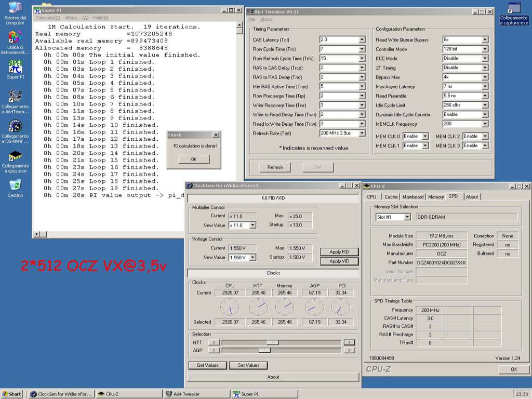Screen dimensions: 532x399
Task: Switch to About tab in CPU-Z
Action: pos(472,197)
